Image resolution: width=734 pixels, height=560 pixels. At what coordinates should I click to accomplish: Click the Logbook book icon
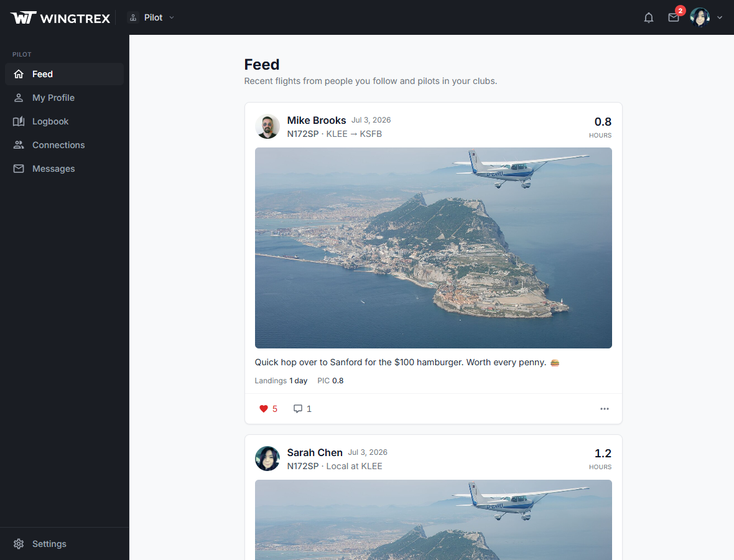[19, 121]
